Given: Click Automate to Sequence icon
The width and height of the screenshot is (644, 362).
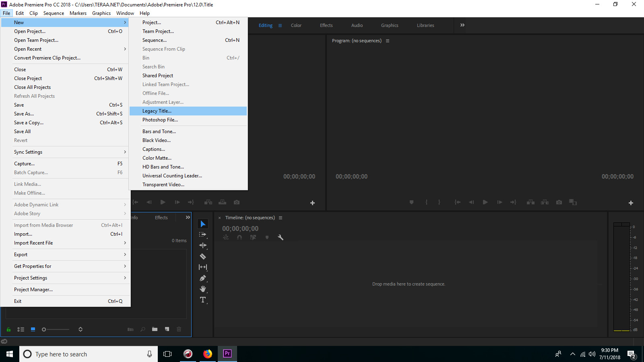Looking at the screenshot, I should point(130,329).
